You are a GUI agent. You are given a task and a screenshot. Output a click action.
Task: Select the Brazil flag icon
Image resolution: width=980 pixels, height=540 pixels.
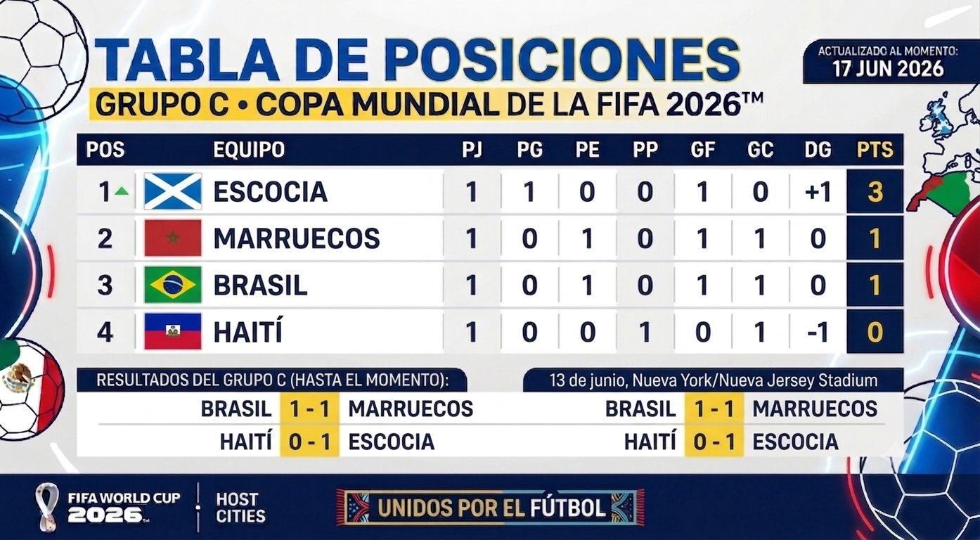coord(173,285)
